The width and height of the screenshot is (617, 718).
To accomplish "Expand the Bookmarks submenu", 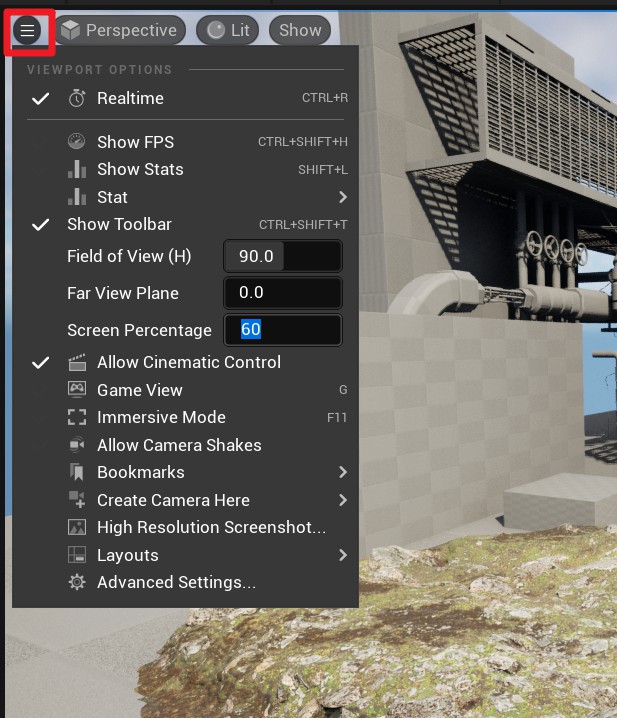I will pos(342,472).
